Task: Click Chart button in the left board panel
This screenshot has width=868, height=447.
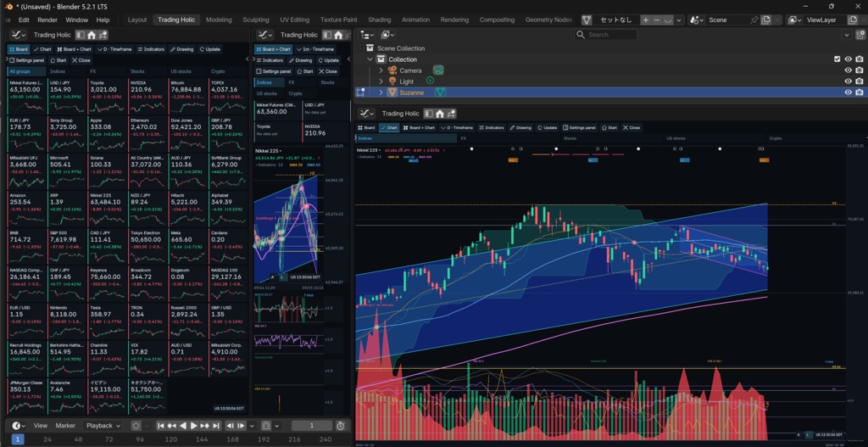Action: [42, 49]
